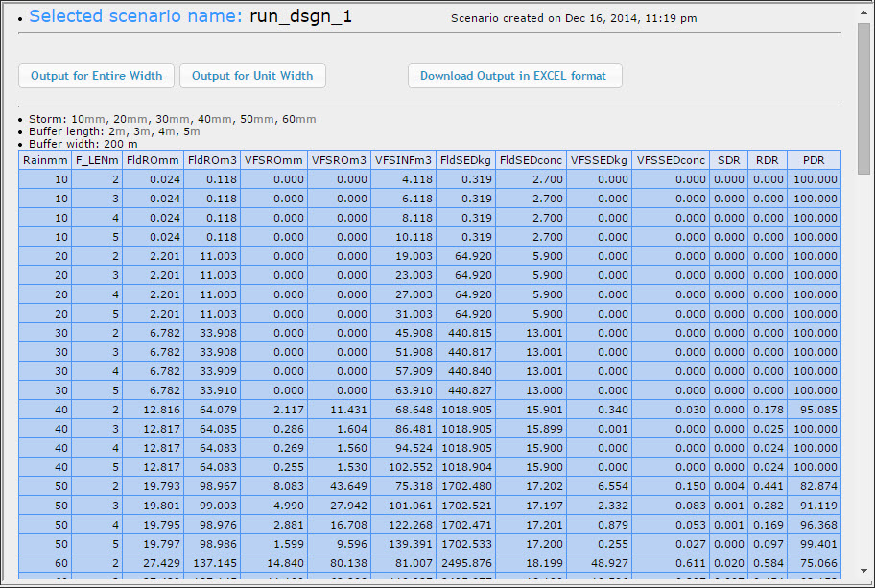
Task: Click the FldROmm column header
Action: coord(153,160)
